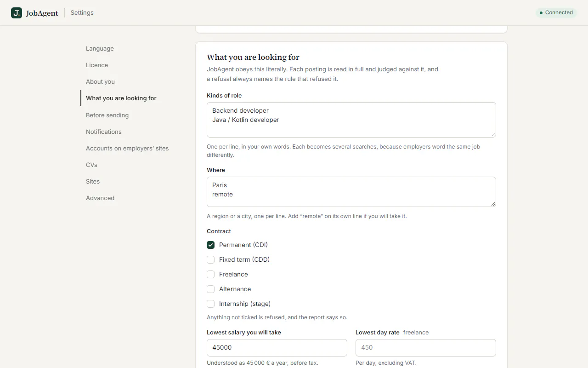
Task: Click the JobAgent logo icon
Action: pos(17,13)
